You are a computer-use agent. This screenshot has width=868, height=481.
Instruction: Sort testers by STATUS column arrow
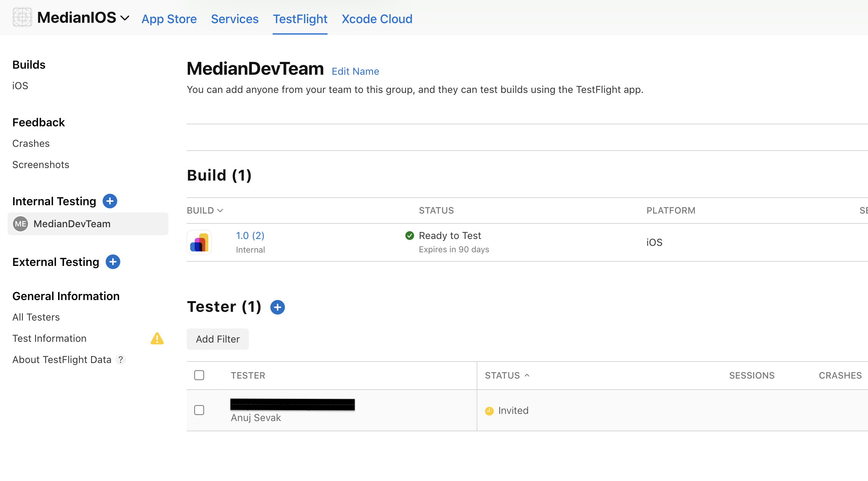pyautogui.click(x=527, y=375)
